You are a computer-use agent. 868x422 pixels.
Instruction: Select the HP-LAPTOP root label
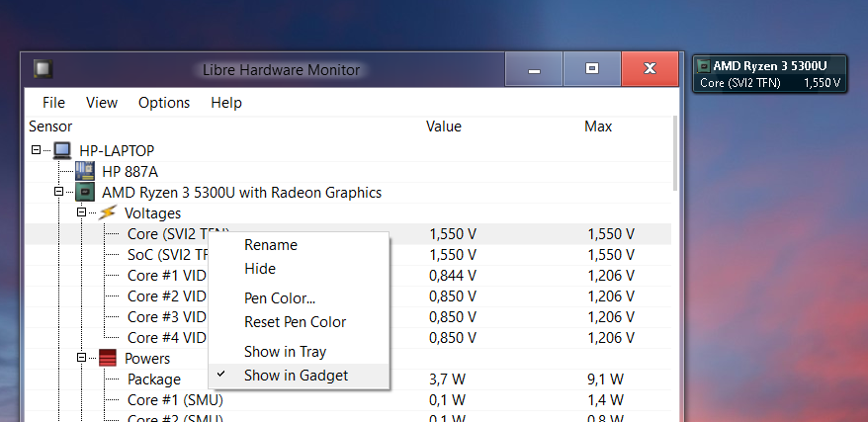click(x=117, y=151)
